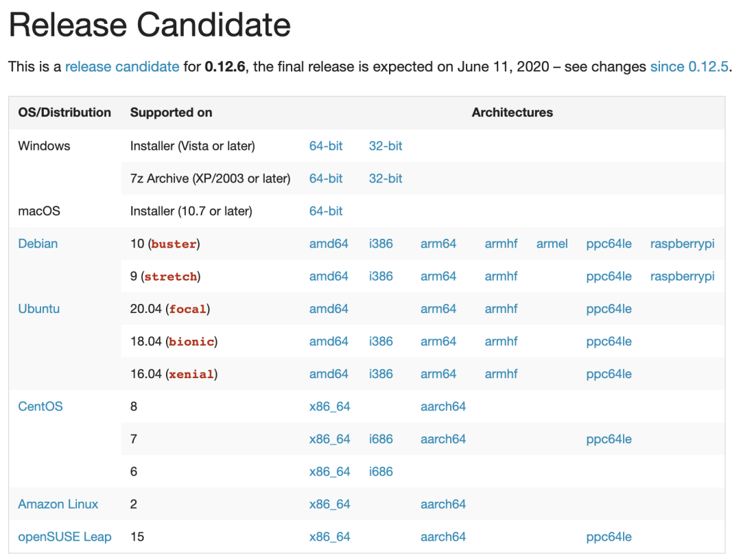
Task: Open the Amazon Linux link
Action: coord(58,504)
